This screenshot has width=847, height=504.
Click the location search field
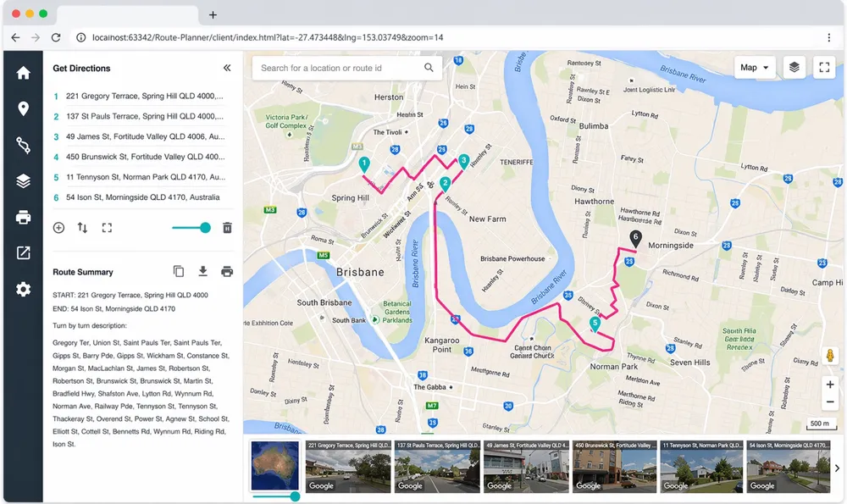pyautogui.click(x=339, y=68)
